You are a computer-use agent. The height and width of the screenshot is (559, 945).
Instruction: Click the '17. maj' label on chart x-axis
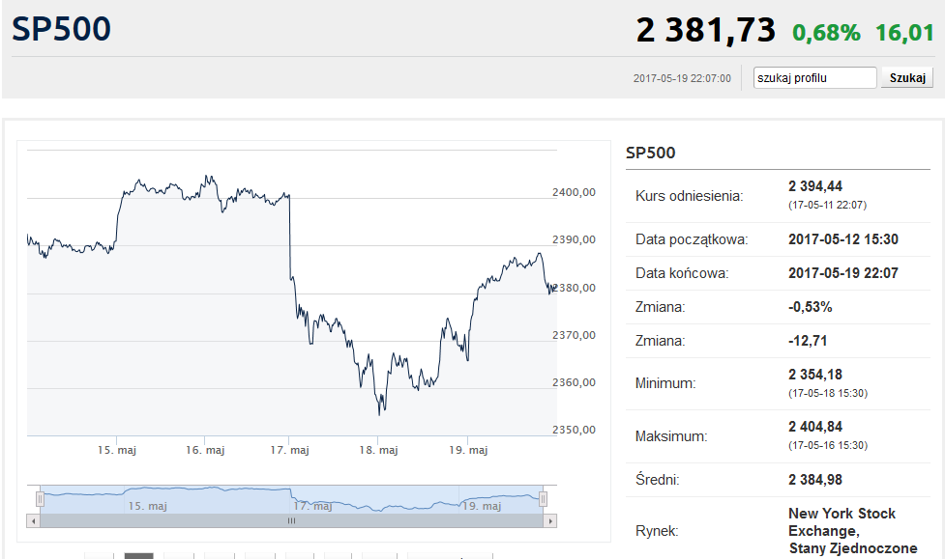(x=289, y=450)
